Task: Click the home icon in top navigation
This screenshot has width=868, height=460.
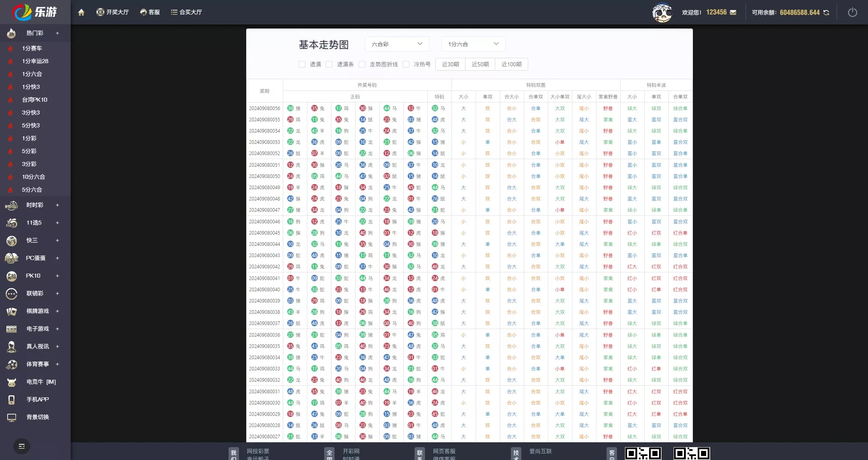Action: (x=82, y=12)
